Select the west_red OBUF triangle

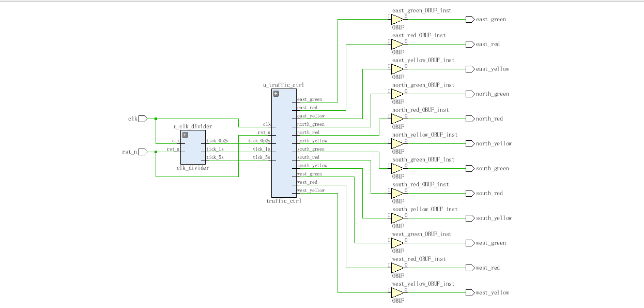click(397, 268)
